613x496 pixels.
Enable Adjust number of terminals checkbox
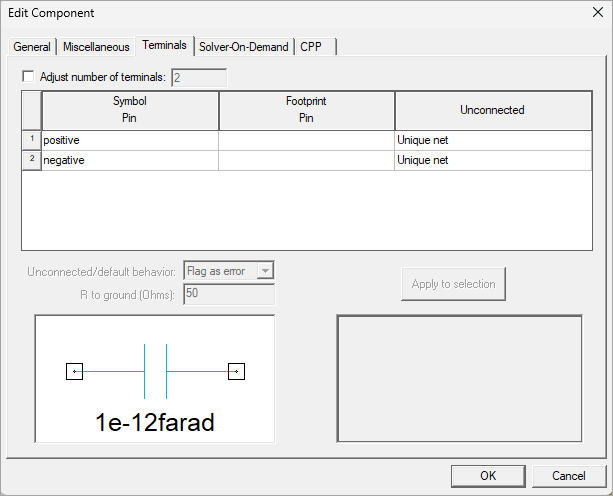[x=28, y=76]
